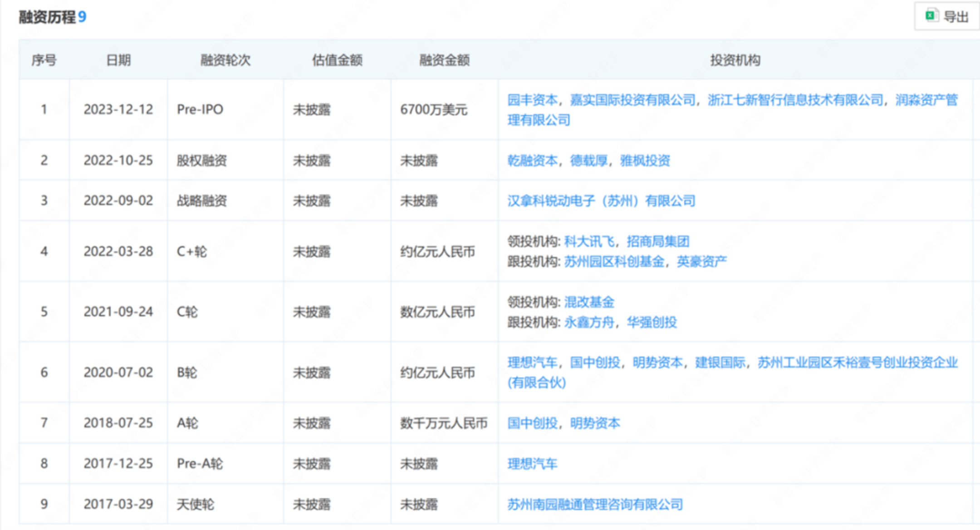Select date cell 2017-03-29
The width and height of the screenshot is (980, 530).
pyautogui.click(x=118, y=504)
